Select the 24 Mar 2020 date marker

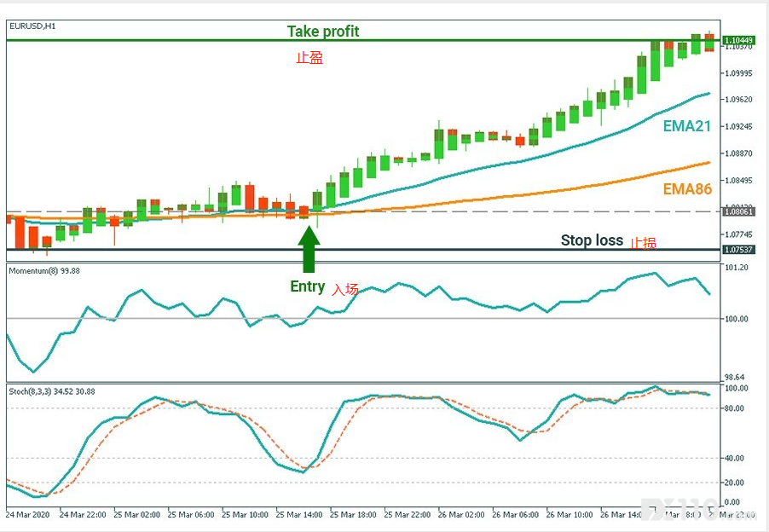pos(29,515)
